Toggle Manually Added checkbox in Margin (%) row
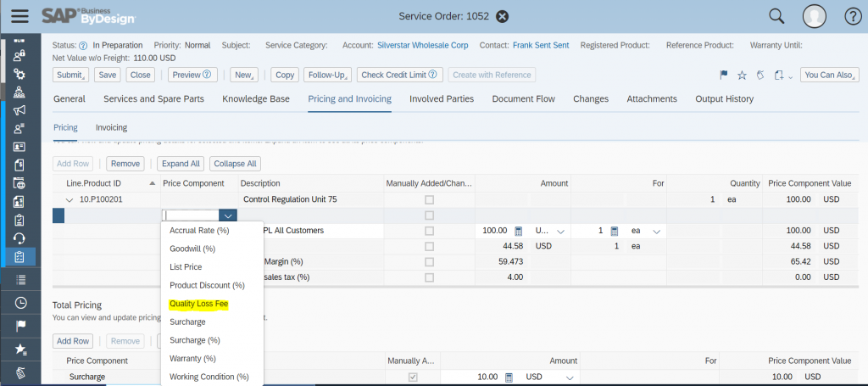 pos(429,262)
